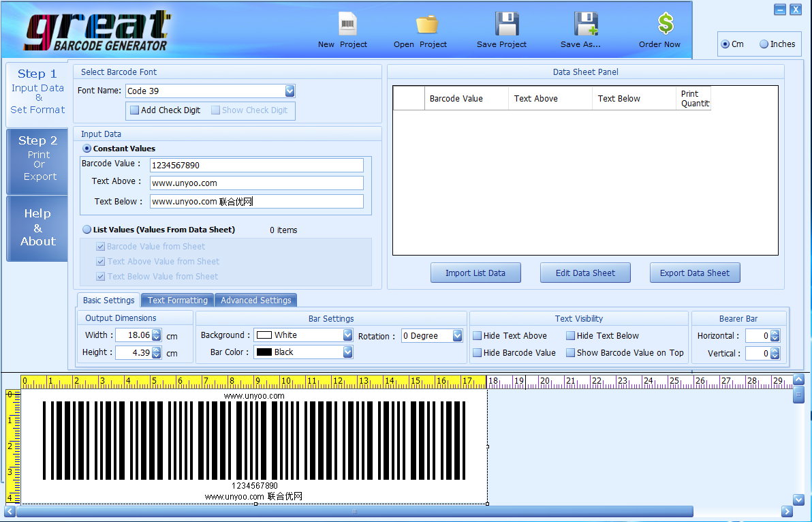Click the vertical preview scrollbar thumb

click(798, 395)
